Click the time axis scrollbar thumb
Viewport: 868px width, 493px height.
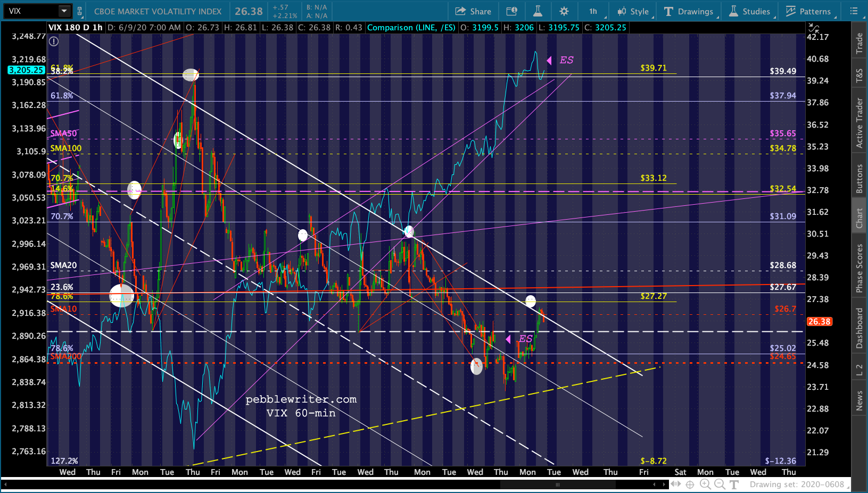pyautogui.click(x=558, y=484)
